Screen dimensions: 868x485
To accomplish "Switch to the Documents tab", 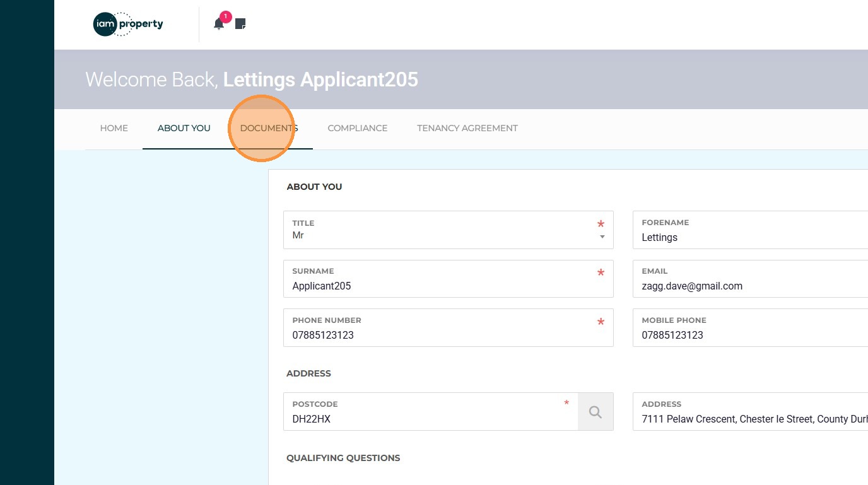I will click(269, 128).
